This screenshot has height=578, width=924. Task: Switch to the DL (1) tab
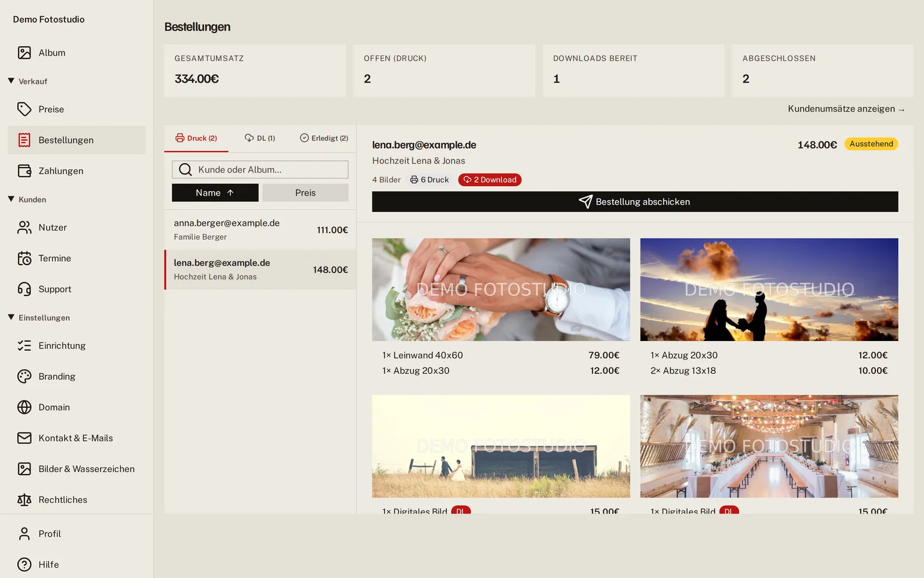pos(260,138)
